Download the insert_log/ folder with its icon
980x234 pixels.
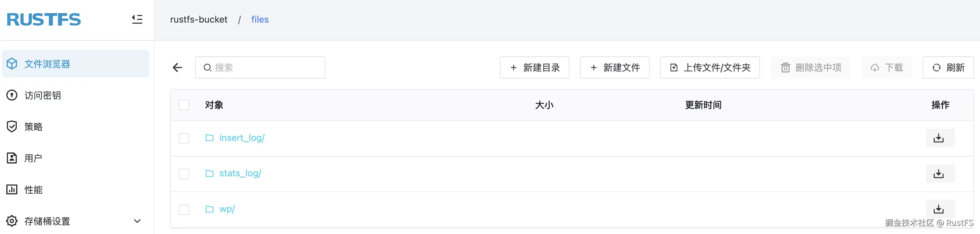940,138
